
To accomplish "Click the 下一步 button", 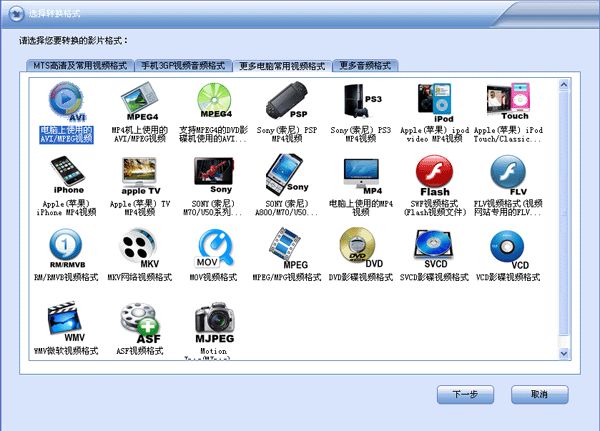I will coord(466,395).
